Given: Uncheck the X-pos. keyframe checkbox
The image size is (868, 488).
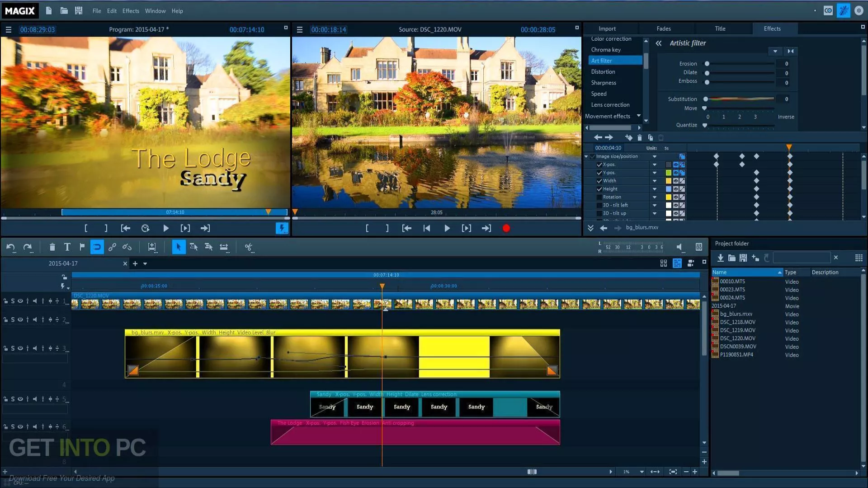Looking at the screenshot, I should [599, 165].
